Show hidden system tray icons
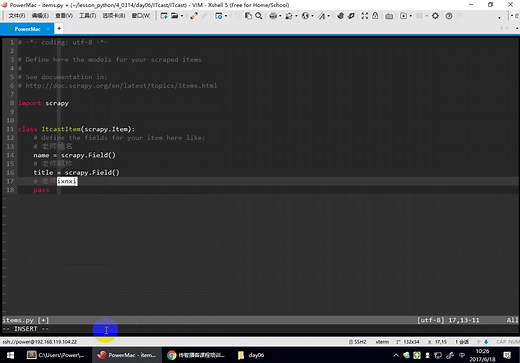The image size is (520, 363). 396,355
